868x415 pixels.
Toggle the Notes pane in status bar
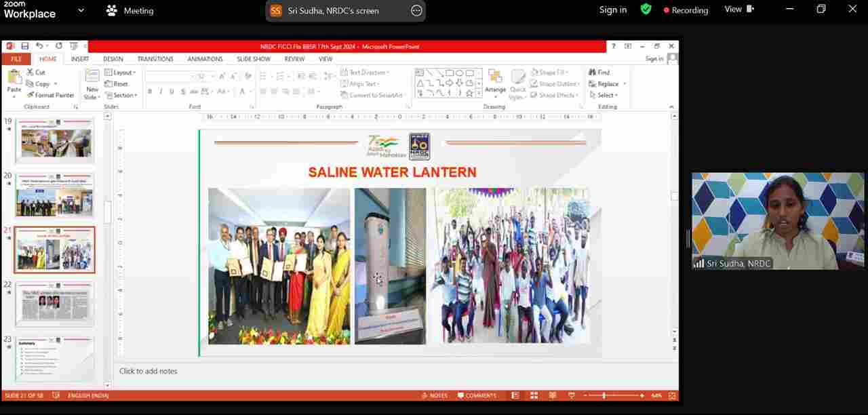tap(435, 395)
